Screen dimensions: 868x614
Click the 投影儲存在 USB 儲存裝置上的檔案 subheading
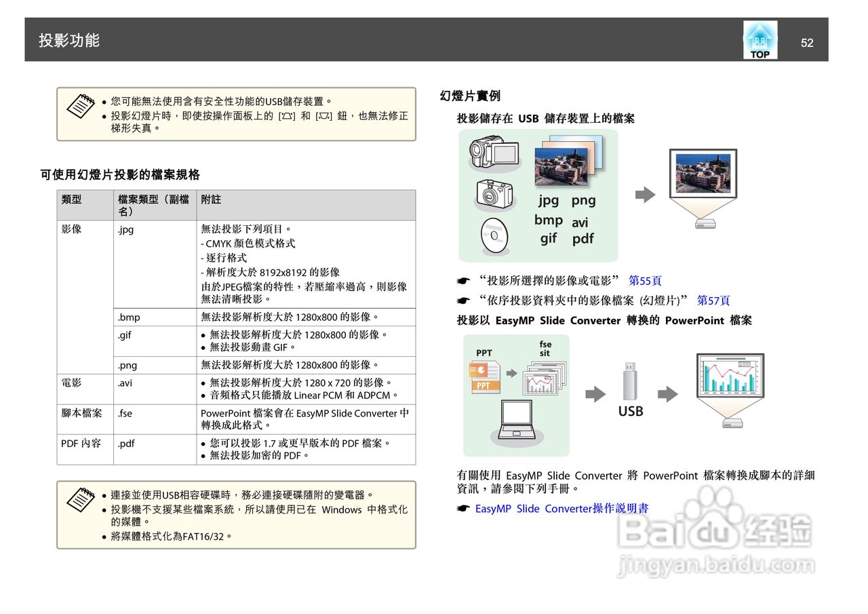pos(546,119)
